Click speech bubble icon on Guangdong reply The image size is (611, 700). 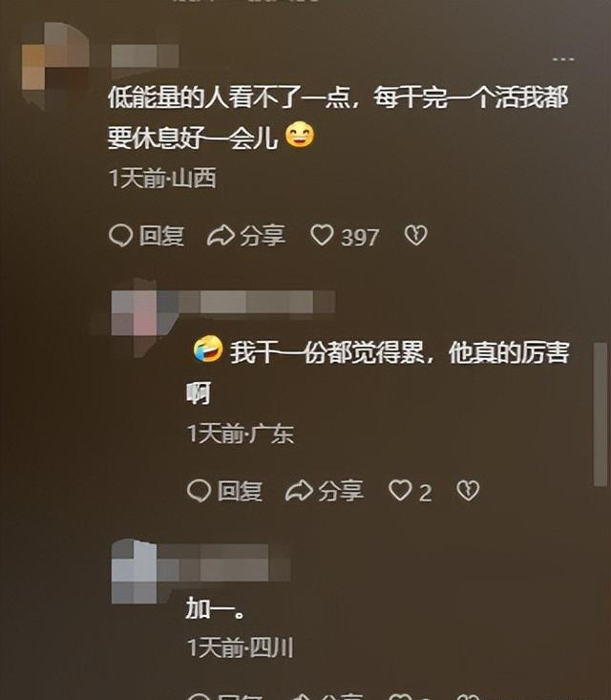200,491
